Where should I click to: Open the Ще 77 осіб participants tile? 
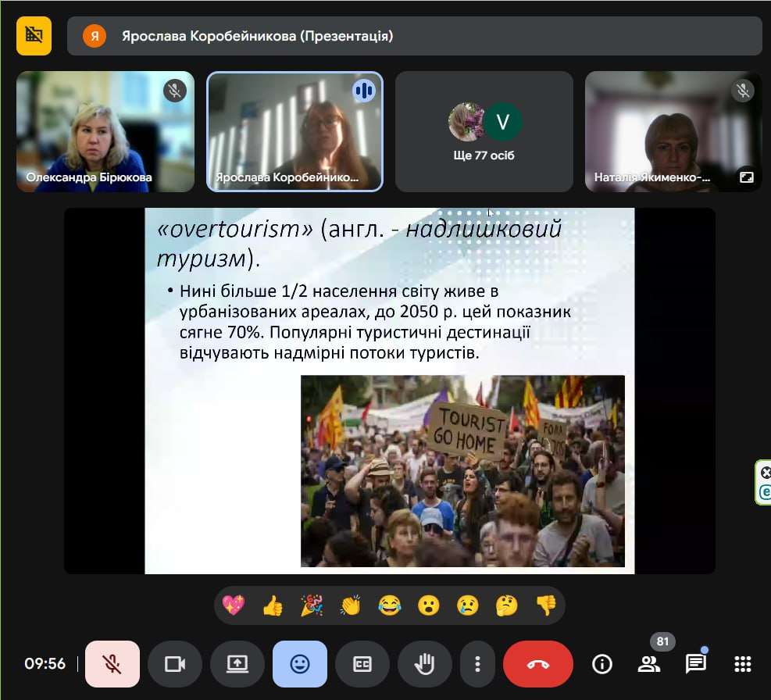[484, 131]
